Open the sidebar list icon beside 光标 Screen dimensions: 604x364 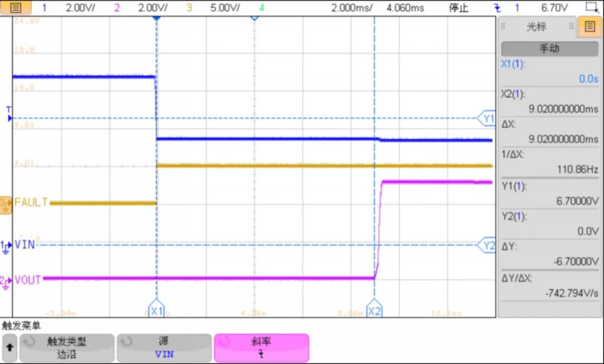pos(589,27)
